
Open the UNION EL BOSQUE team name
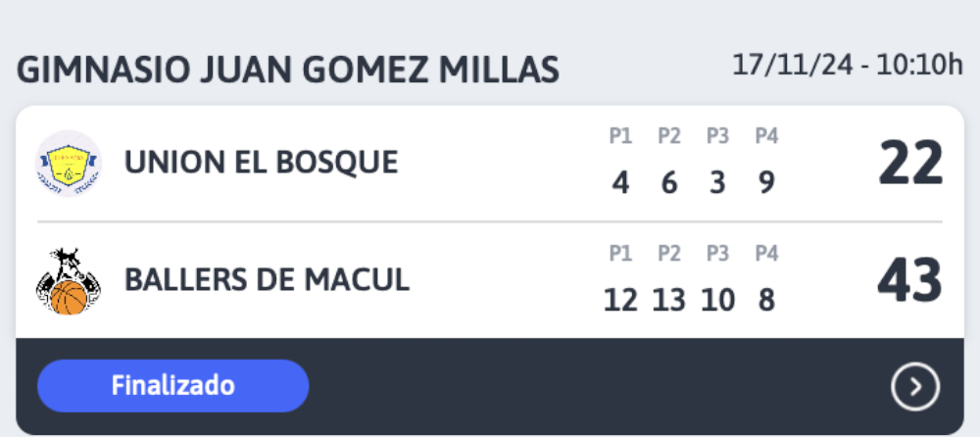[x=262, y=163]
